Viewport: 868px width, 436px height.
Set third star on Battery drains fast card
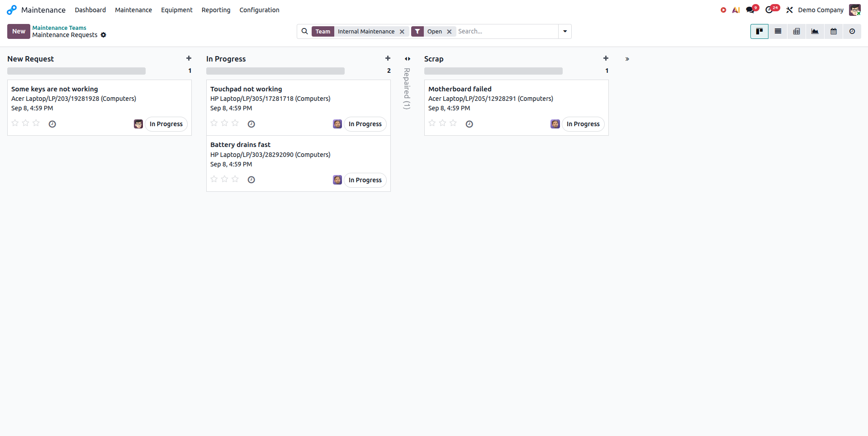point(235,179)
